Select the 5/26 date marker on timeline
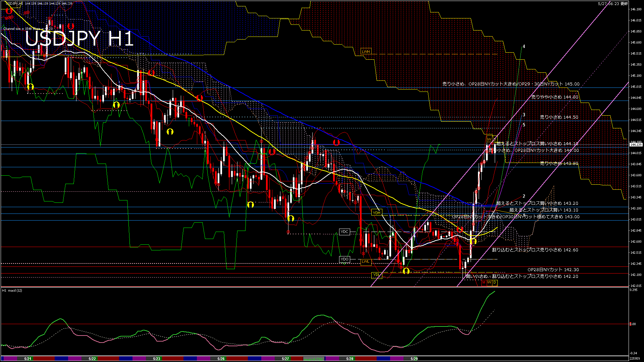 point(221,359)
